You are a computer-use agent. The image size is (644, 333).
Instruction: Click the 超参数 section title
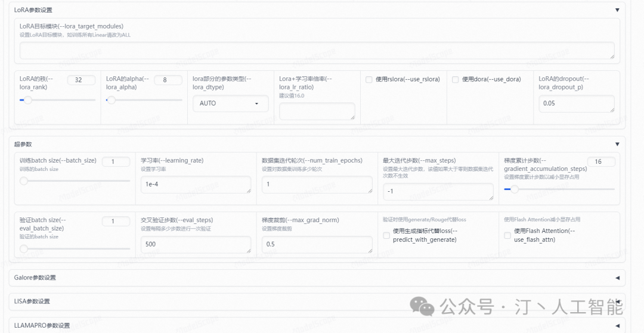pyautogui.click(x=23, y=144)
